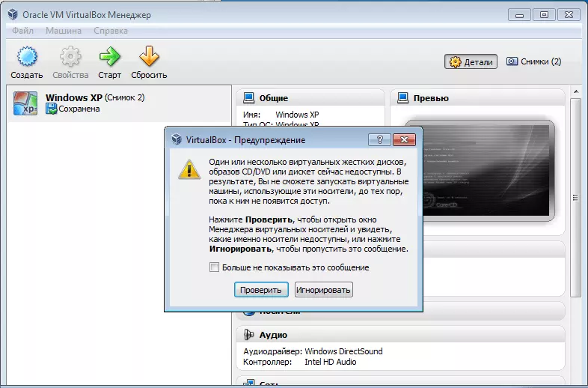Click the 'Контроллер:' label
The width and height of the screenshot is (588, 388).
(267, 362)
